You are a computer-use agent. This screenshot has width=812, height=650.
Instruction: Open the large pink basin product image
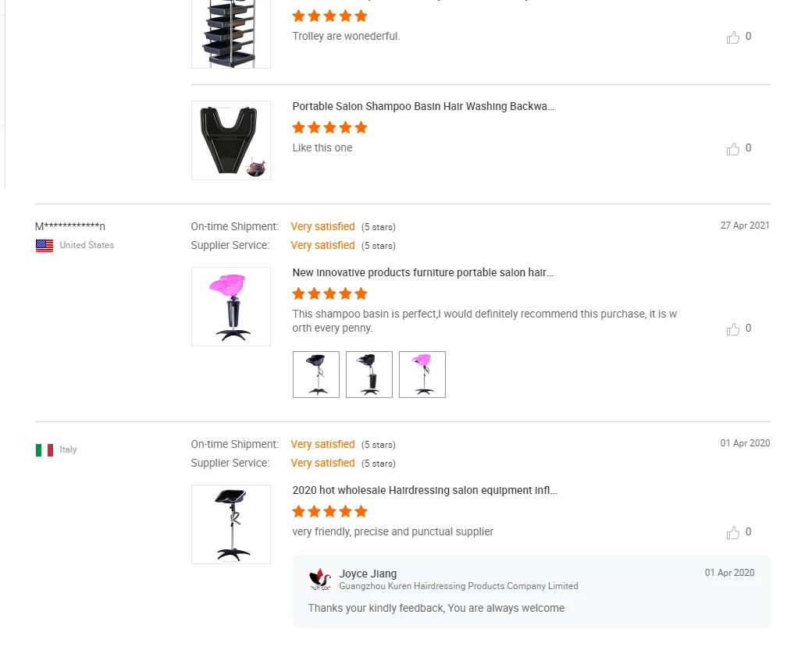coord(231,307)
